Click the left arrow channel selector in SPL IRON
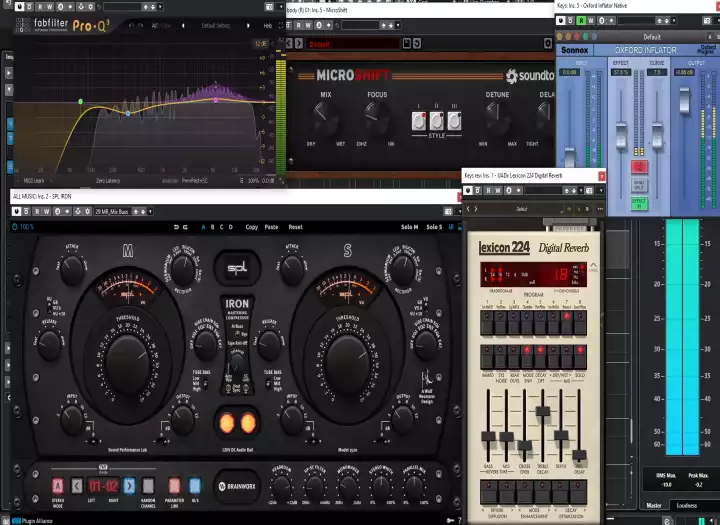The width and height of the screenshot is (720, 525). click(x=77, y=486)
